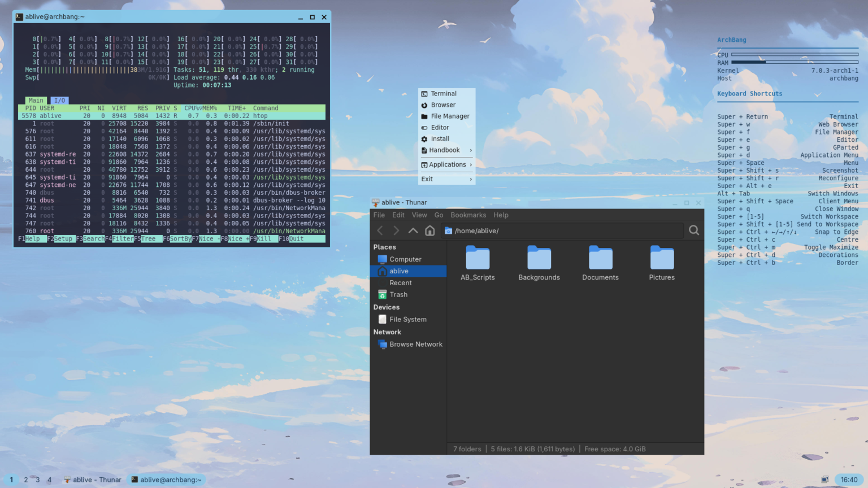868x488 pixels.
Task: Open File System under Devices
Action: tap(408, 319)
